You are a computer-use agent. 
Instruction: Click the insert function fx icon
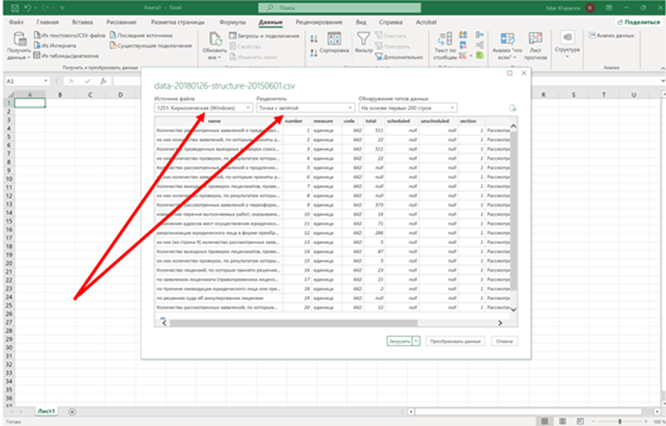coord(103,81)
